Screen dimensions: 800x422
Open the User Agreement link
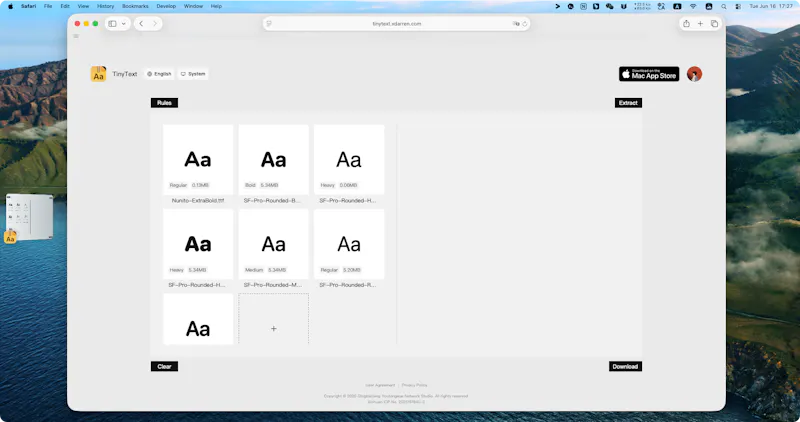[380, 385]
